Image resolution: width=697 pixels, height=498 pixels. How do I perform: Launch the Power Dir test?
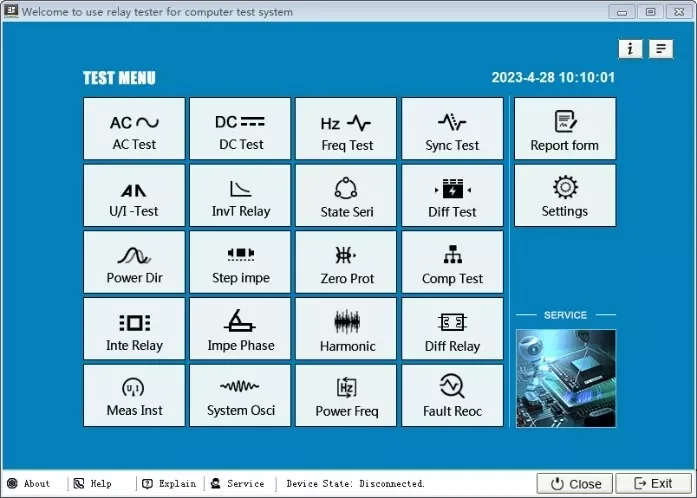tap(134, 262)
